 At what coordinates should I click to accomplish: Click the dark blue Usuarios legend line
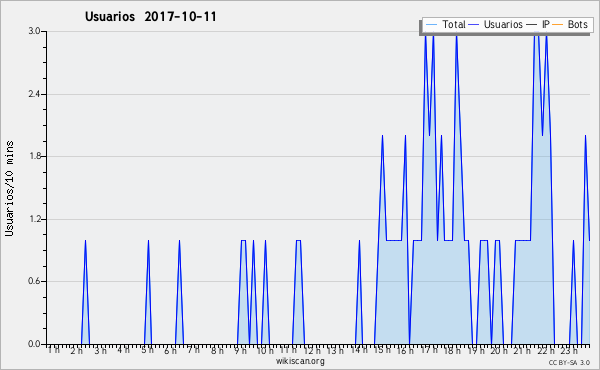coord(474,25)
